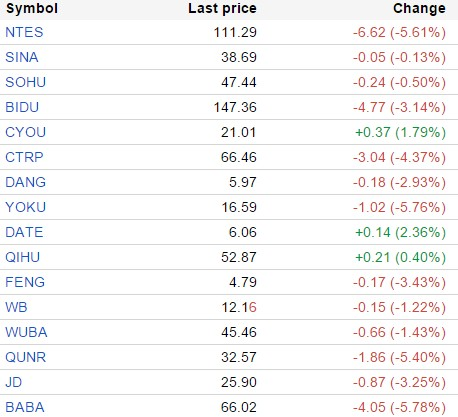Sort by the Last price column header
The width and height of the screenshot is (458, 417).
point(222,9)
